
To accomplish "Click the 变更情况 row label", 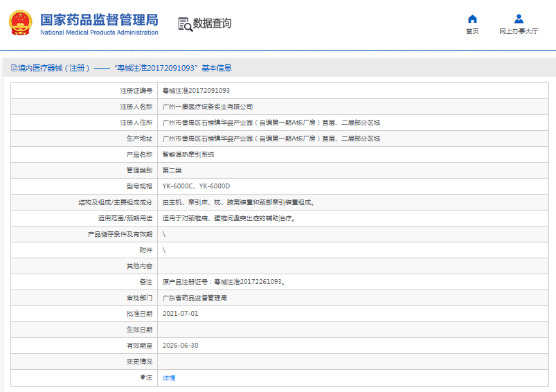I will pyautogui.click(x=139, y=362).
